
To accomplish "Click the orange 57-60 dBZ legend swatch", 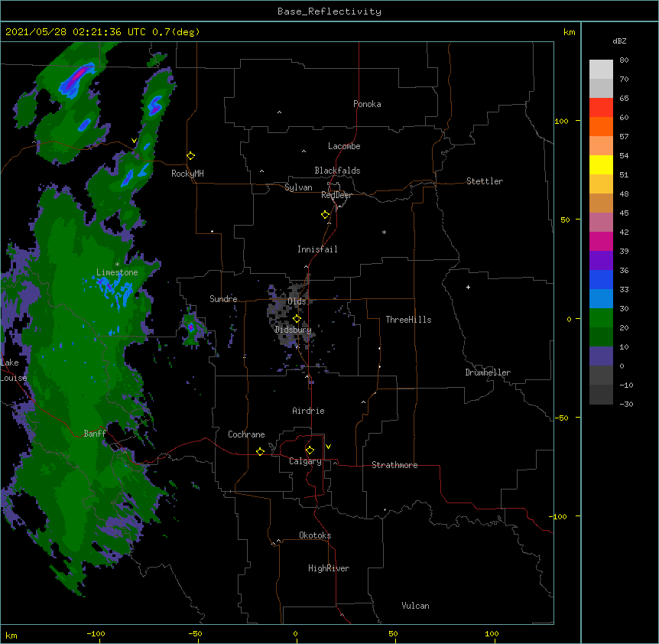I will point(601,126).
